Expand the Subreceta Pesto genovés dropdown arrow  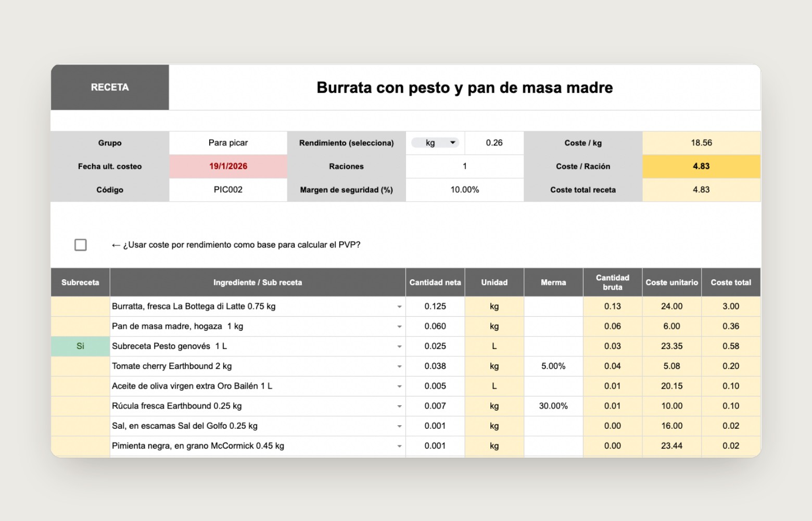pyautogui.click(x=399, y=346)
